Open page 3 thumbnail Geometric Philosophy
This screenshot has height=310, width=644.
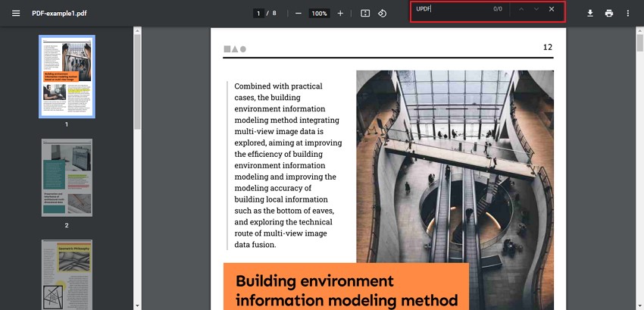[67, 274]
